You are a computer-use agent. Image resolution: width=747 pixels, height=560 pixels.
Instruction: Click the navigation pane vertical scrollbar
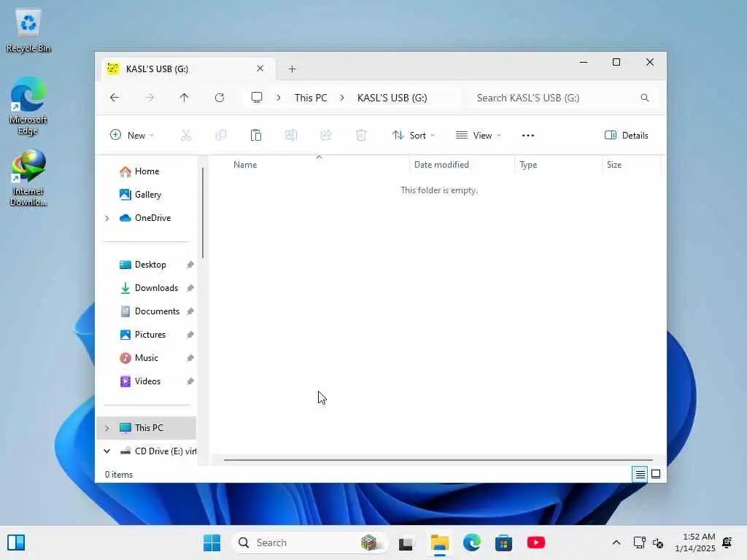(x=203, y=213)
